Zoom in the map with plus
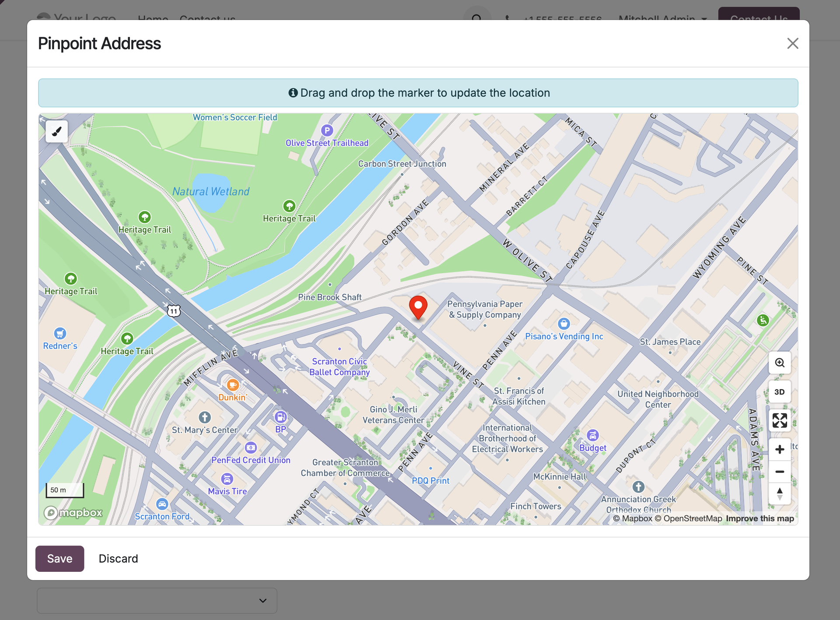This screenshot has height=620, width=840. click(780, 449)
